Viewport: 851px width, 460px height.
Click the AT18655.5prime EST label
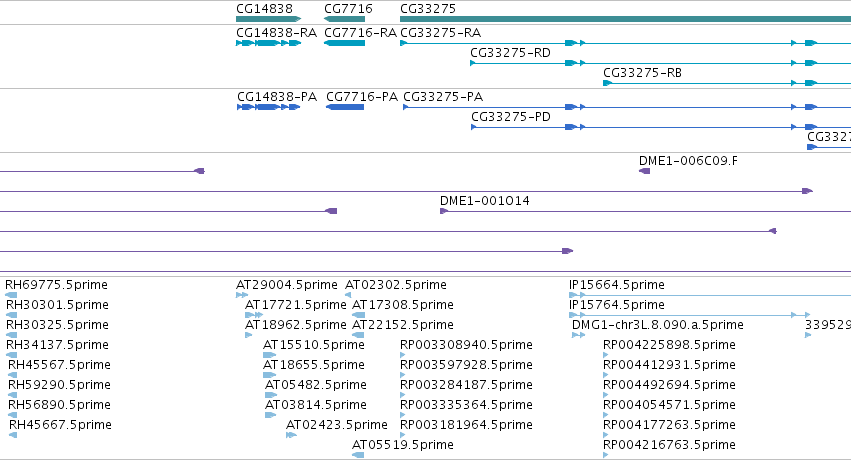(x=314, y=365)
